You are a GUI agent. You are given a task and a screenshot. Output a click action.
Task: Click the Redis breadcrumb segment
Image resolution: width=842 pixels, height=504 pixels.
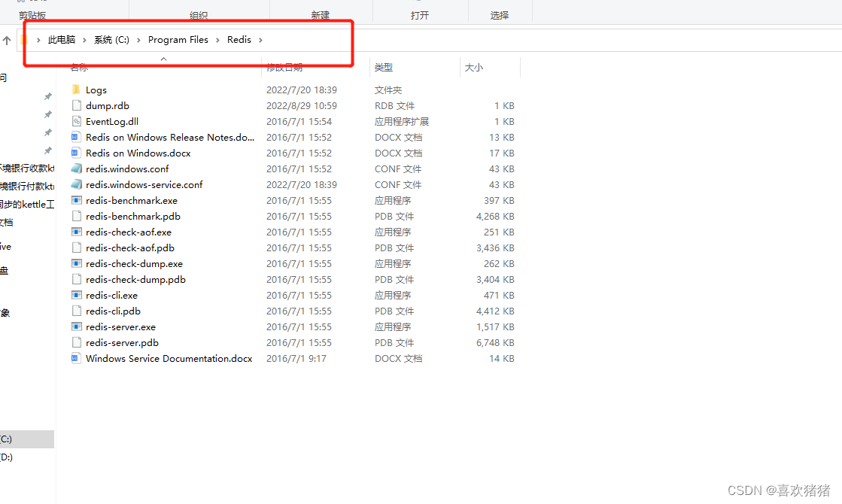239,40
